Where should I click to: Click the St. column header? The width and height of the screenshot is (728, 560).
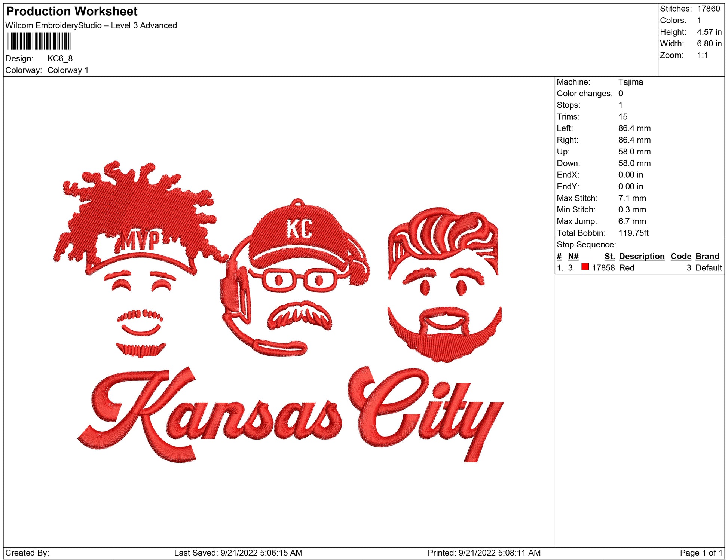tap(609, 257)
